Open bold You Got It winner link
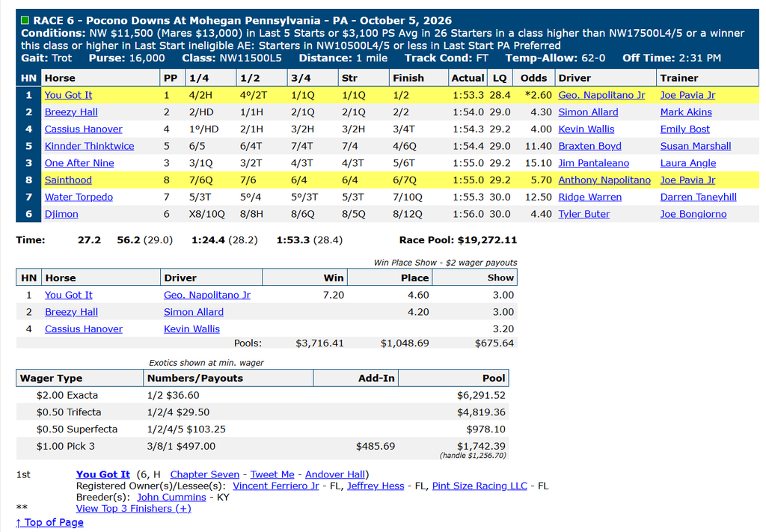The width and height of the screenshot is (766, 532). coord(103,474)
